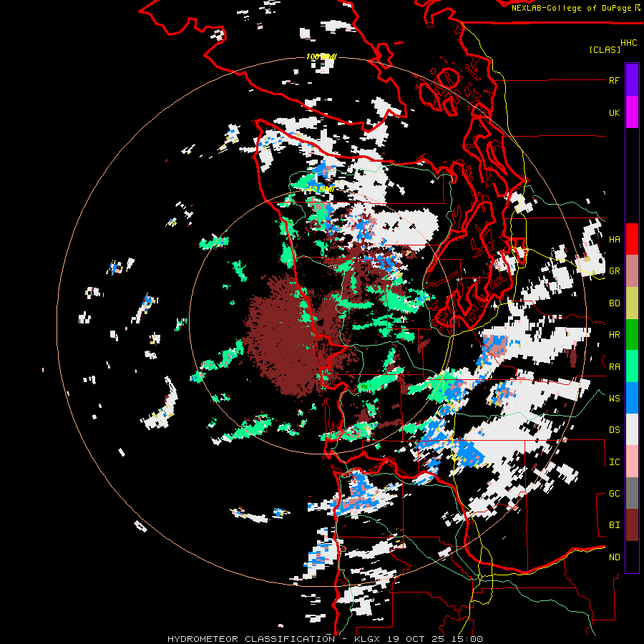Select the "HR" legend label

click(614, 335)
